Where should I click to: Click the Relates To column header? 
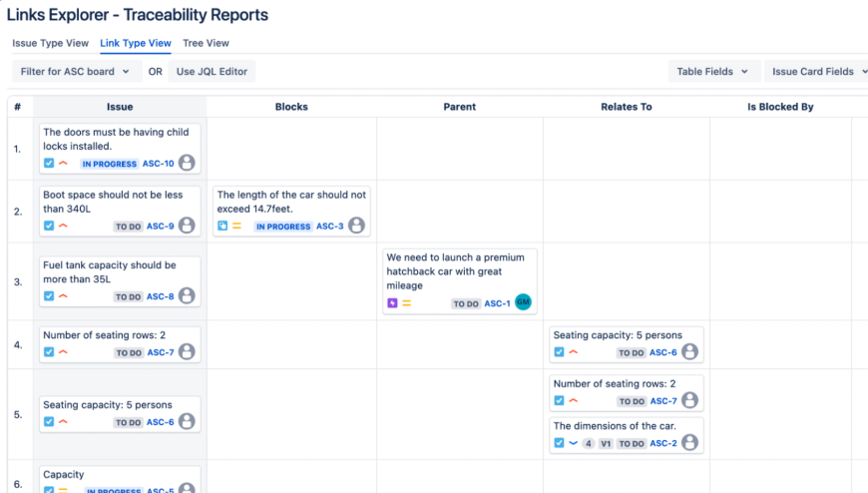(627, 107)
